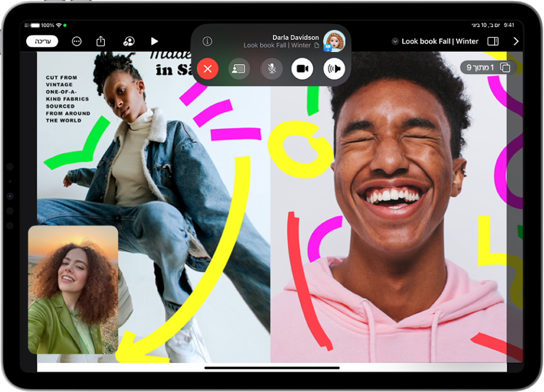The width and height of the screenshot is (544, 392).
Task: Open the SharePlay screen sharing button
Action: 239,69
